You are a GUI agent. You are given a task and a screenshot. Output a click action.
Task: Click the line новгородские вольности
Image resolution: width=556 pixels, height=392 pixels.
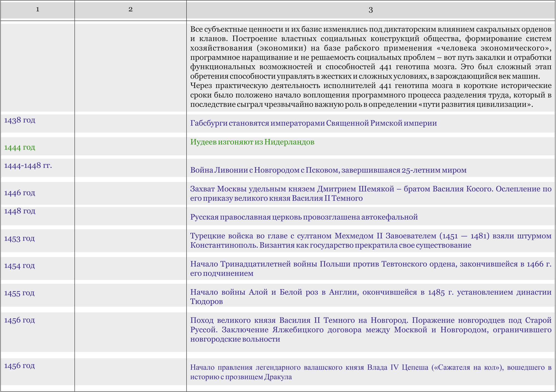coord(235,339)
